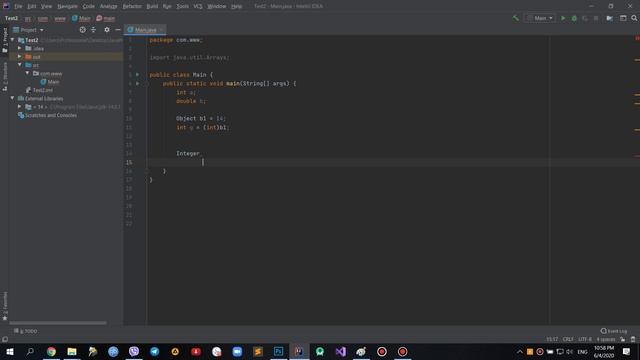Click the line 15:17 position in status bar

552,339
